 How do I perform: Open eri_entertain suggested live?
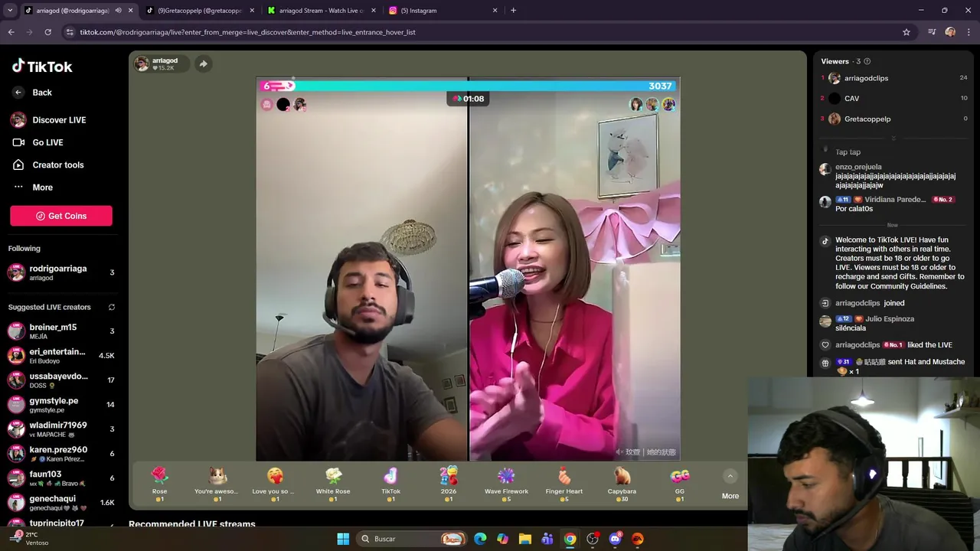click(x=61, y=355)
